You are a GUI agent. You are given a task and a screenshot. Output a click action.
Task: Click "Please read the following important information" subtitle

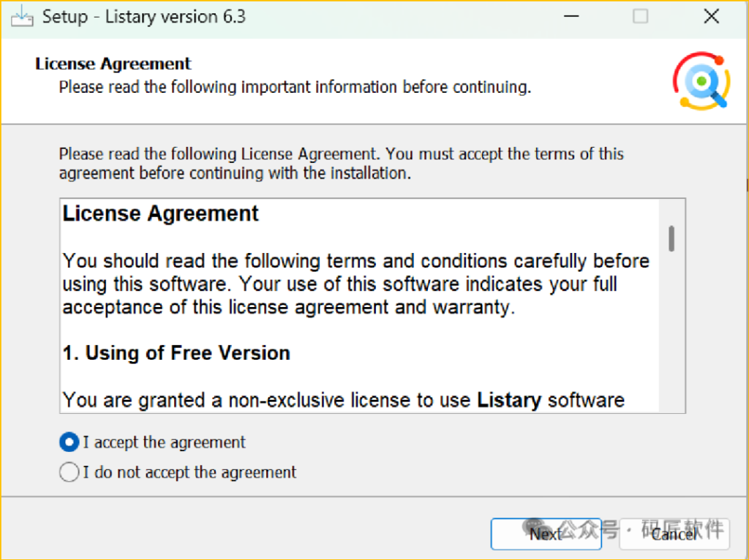pos(295,87)
